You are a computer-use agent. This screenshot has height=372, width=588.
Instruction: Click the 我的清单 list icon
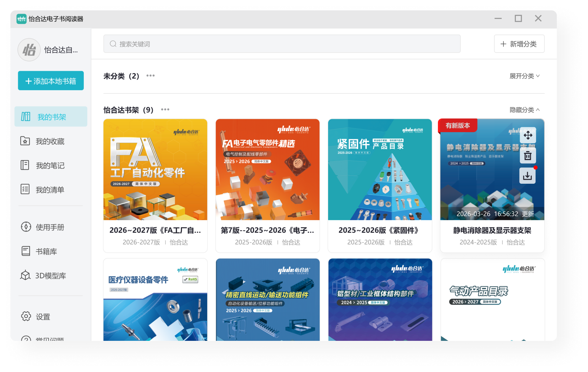tap(25, 189)
